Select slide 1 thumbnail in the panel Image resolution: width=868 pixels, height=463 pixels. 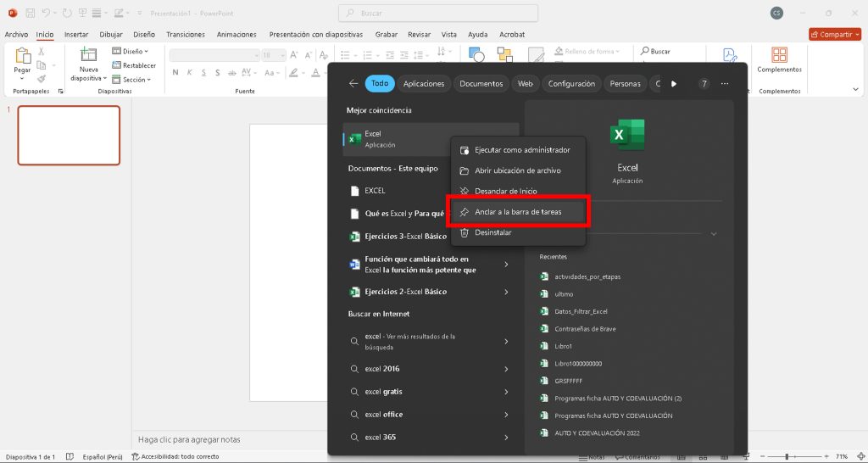coord(69,136)
